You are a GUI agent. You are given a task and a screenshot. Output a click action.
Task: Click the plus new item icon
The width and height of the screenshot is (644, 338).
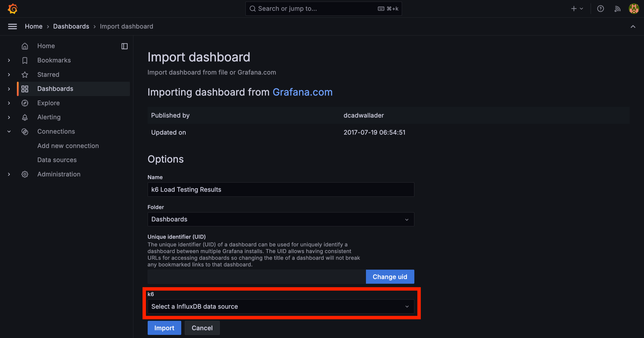pos(574,9)
